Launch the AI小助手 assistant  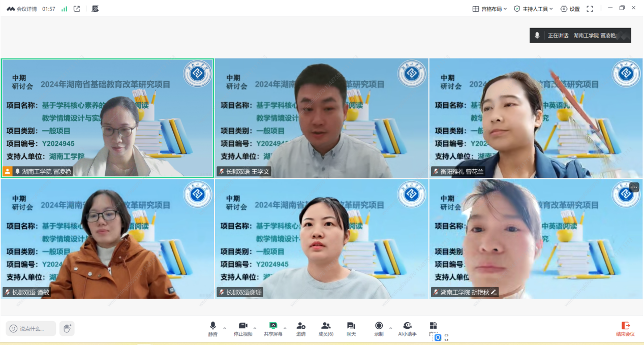coord(407,328)
